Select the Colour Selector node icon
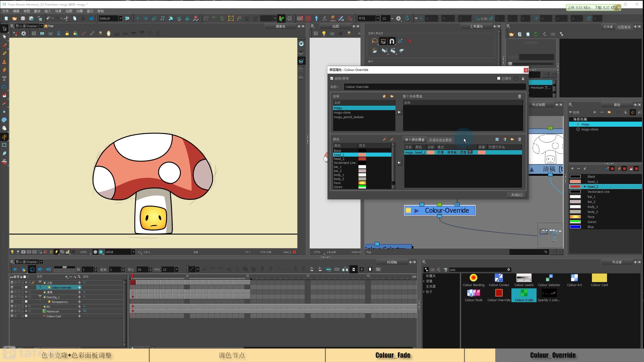 (549, 278)
